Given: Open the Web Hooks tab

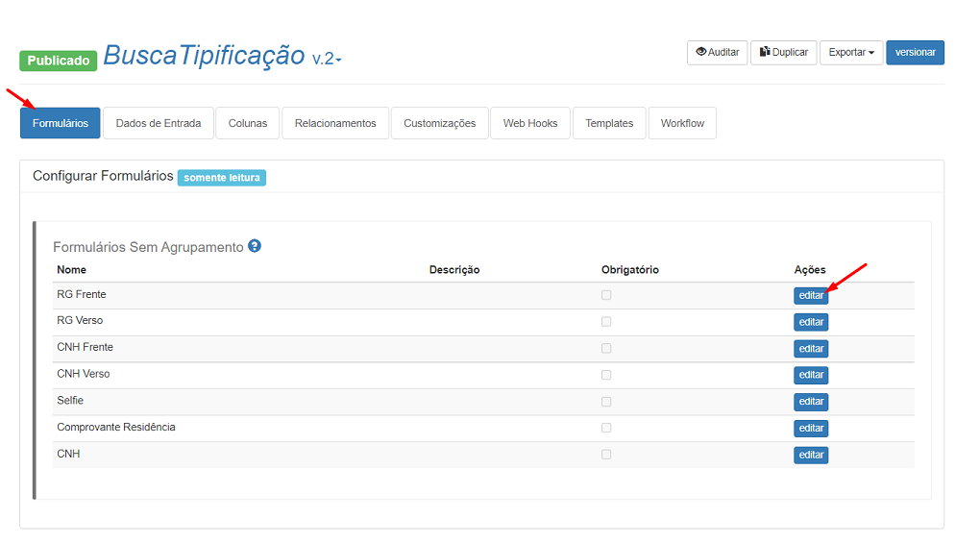Looking at the screenshot, I should coord(530,123).
